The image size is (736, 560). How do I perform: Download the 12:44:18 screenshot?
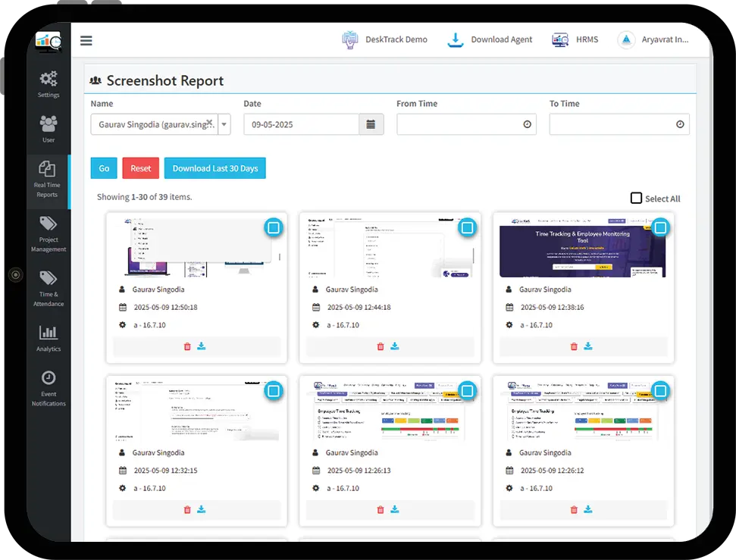394,346
